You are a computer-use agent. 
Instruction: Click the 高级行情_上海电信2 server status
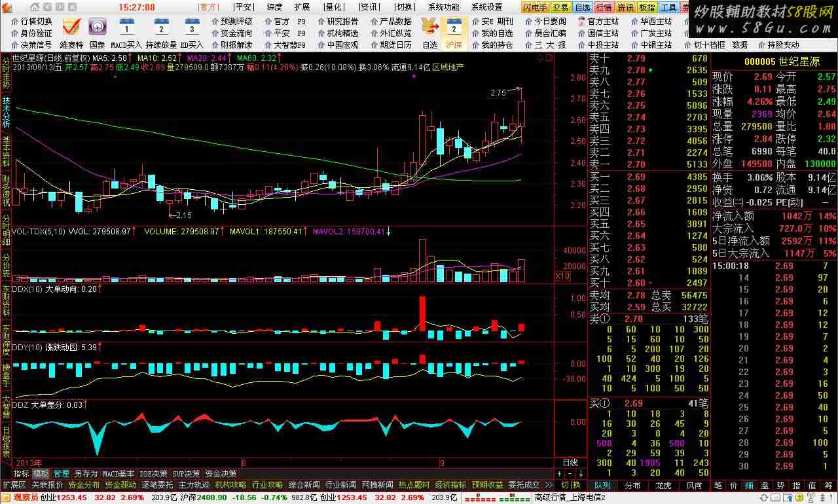[570, 497]
